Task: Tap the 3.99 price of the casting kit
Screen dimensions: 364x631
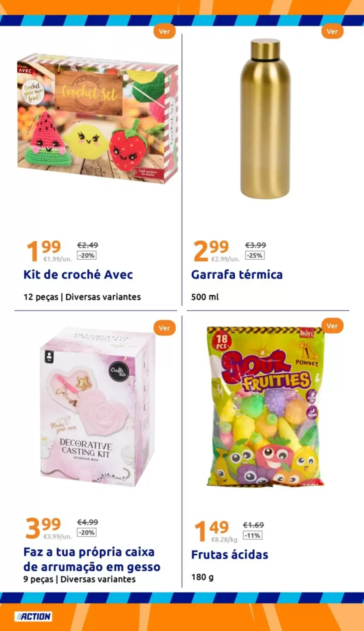Action: (43, 528)
